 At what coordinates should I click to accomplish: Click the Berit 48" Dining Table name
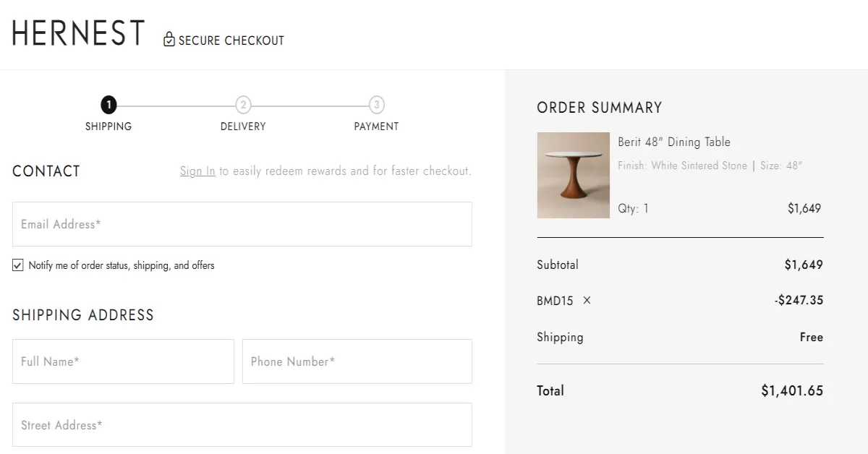tap(674, 142)
